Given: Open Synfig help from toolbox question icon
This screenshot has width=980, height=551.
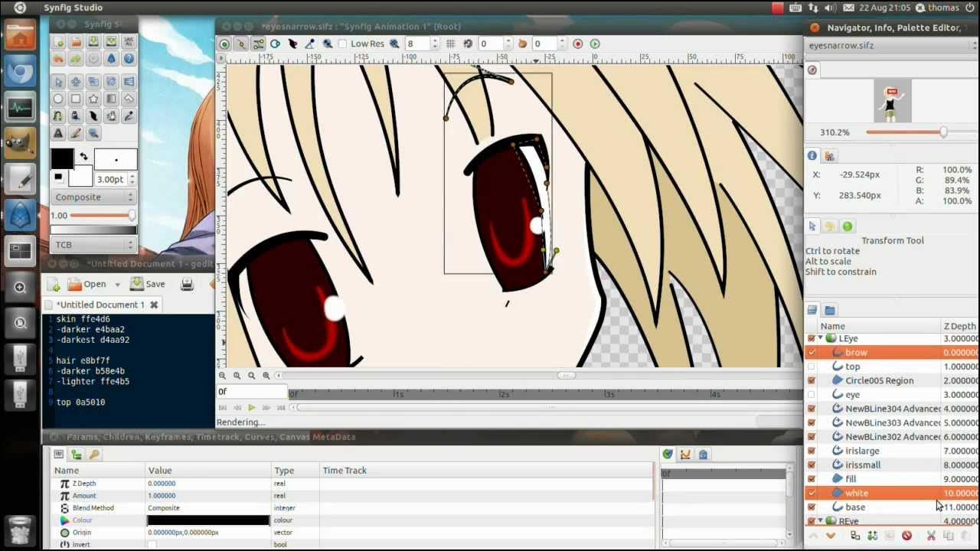Looking at the screenshot, I should coord(129,58).
